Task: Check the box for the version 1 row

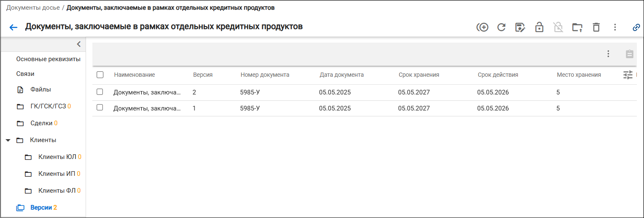Action: [x=100, y=108]
